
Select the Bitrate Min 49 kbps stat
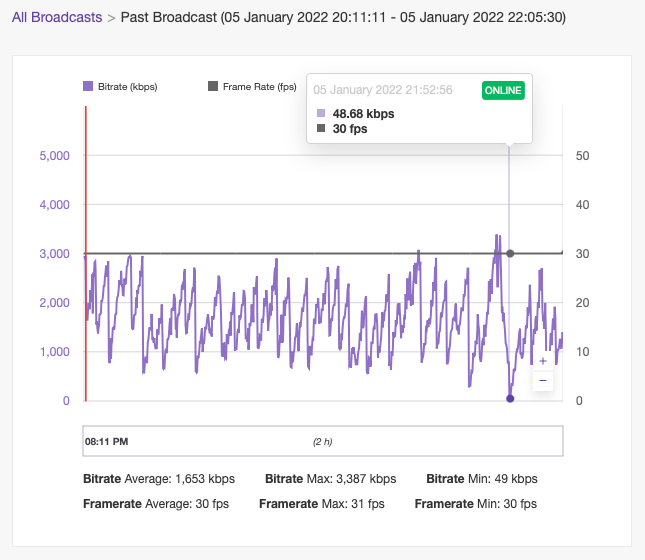click(x=481, y=479)
